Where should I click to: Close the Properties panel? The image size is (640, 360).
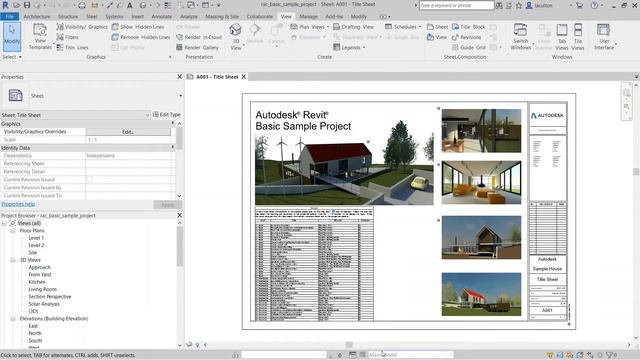(180, 76)
